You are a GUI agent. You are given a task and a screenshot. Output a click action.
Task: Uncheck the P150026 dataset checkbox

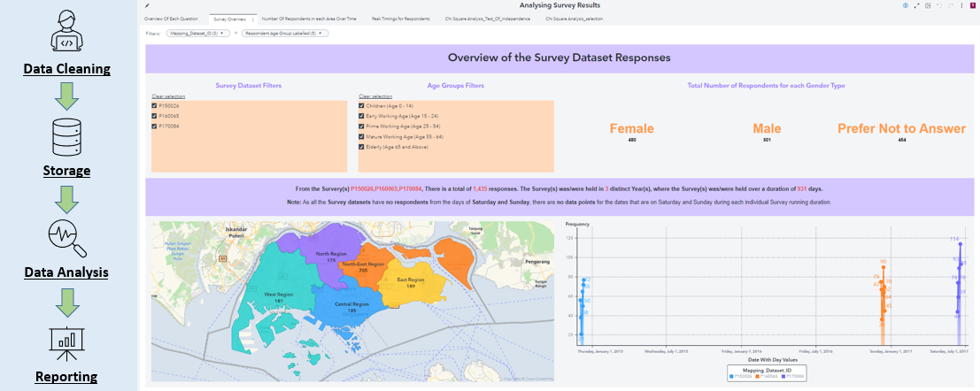[x=154, y=106]
